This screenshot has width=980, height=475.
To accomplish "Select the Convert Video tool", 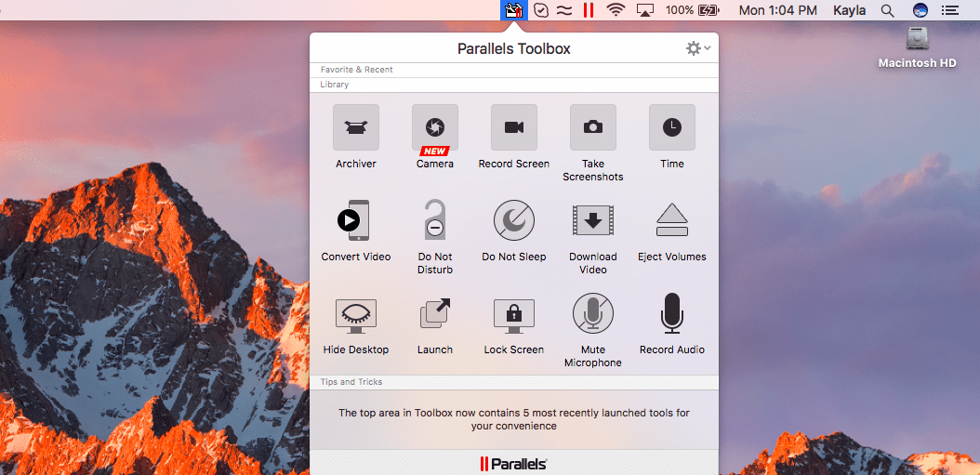I will coord(356,221).
